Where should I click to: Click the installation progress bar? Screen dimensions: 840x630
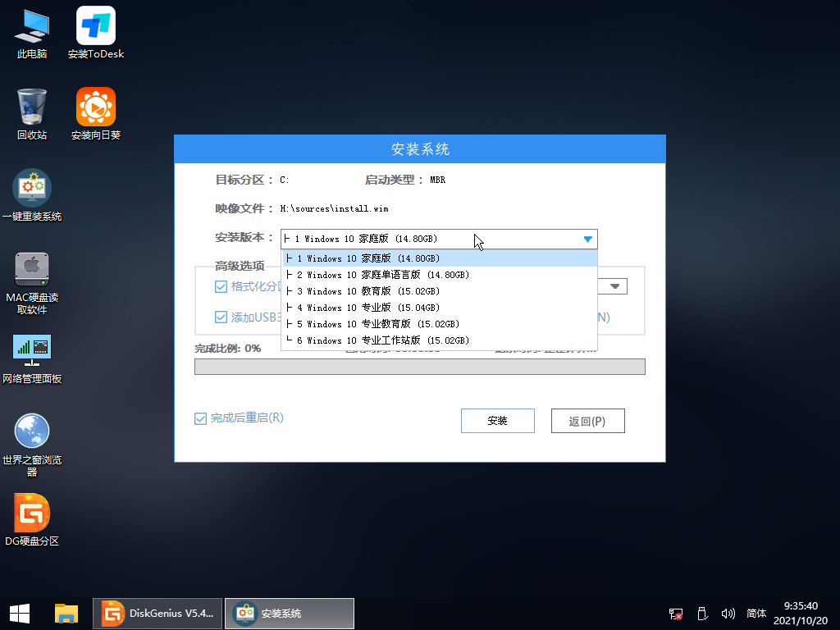point(420,366)
